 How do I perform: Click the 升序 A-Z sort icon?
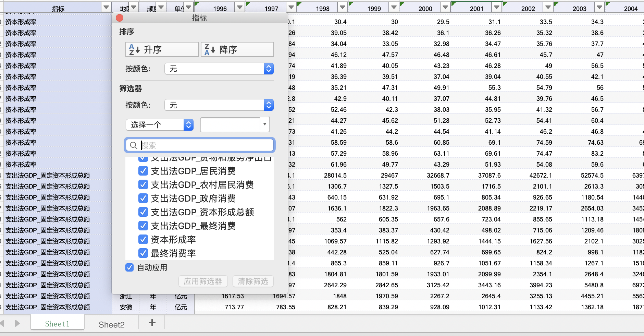(x=134, y=49)
